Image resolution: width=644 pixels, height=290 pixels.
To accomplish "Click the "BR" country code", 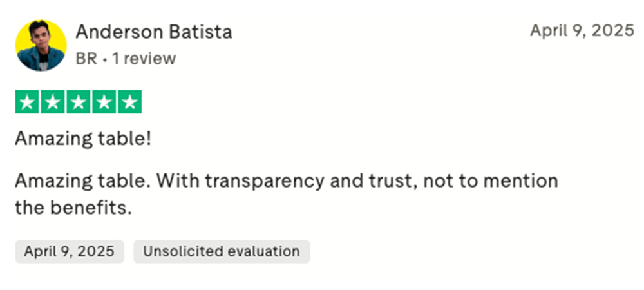I will point(86,59).
